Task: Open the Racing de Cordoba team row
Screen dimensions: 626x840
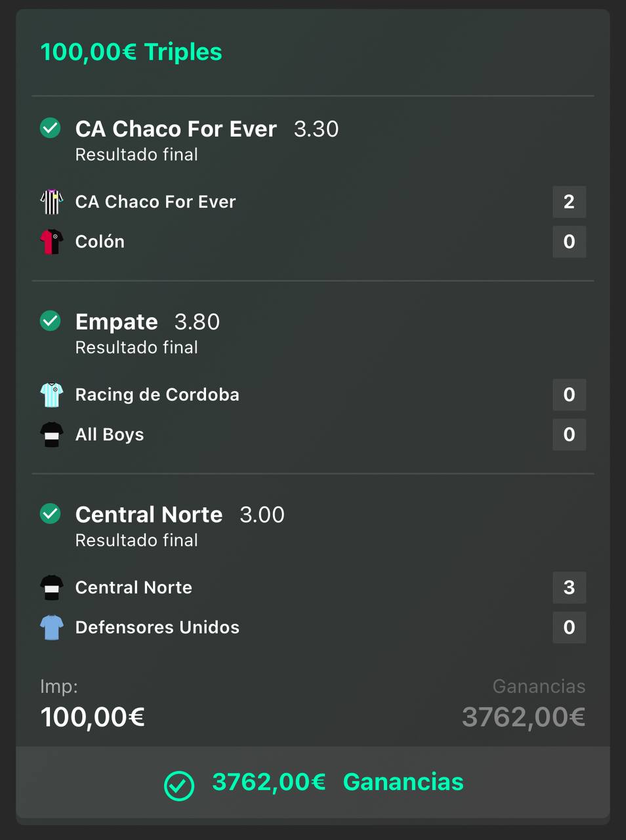Action: [313, 395]
